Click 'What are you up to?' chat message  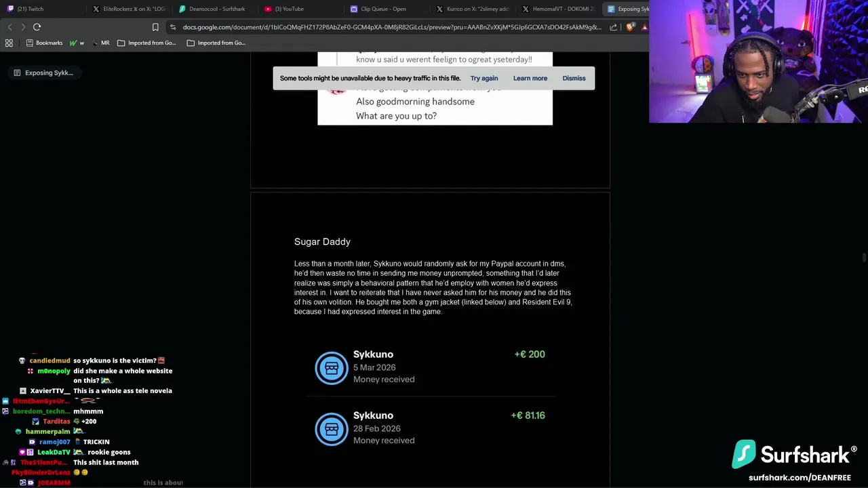pyautogui.click(x=396, y=116)
